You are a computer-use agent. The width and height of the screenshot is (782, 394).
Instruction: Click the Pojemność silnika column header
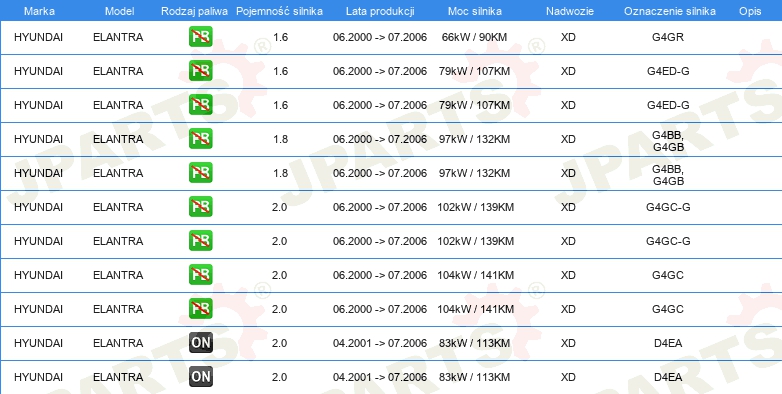pyautogui.click(x=279, y=11)
